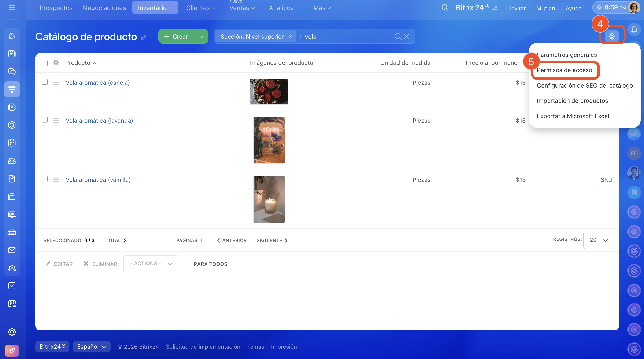This screenshot has width=644, height=359.
Task: Clear the search filter with X icon
Action: point(407,37)
